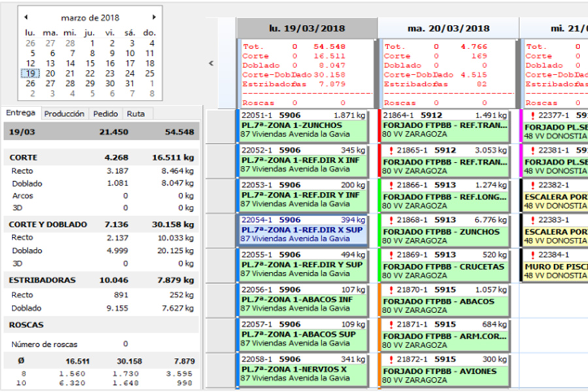Click warning icon on order 21865-1

(391, 150)
